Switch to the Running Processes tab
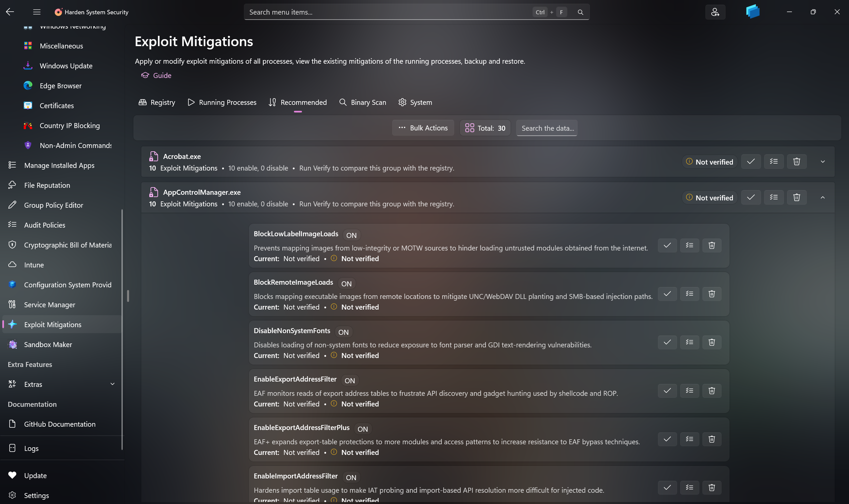The image size is (849, 504). pos(222,102)
